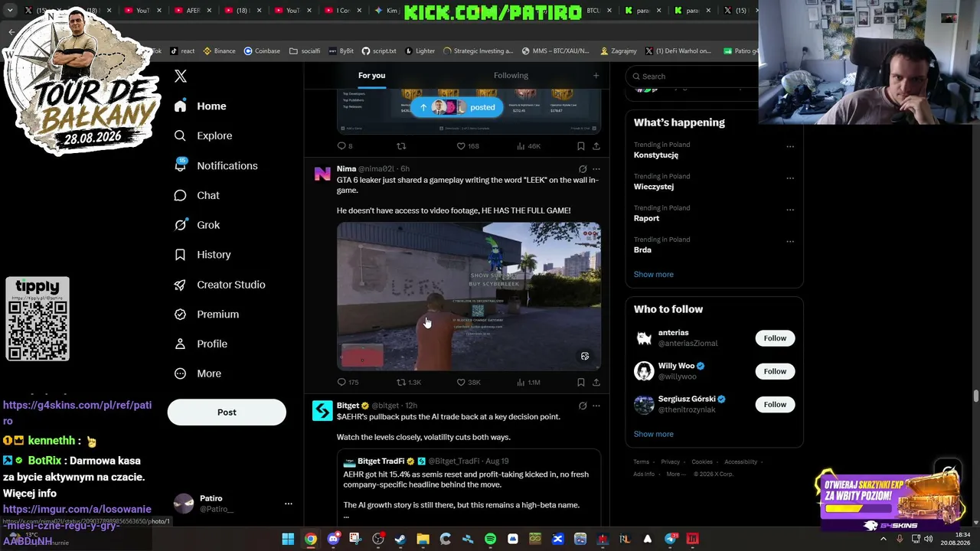Open File Explorer from the taskbar
This screenshot has width=980, height=551.
click(x=423, y=540)
